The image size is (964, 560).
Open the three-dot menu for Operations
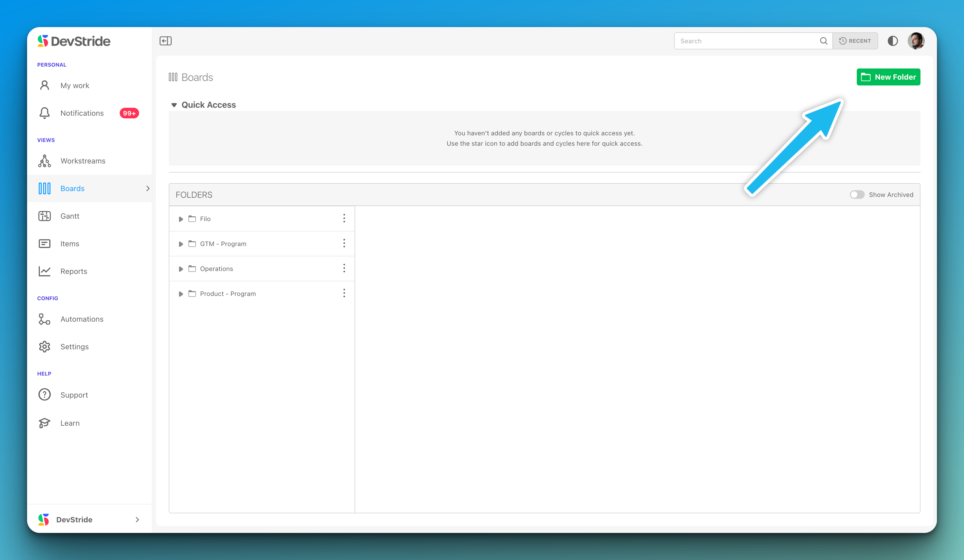click(x=344, y=268)
